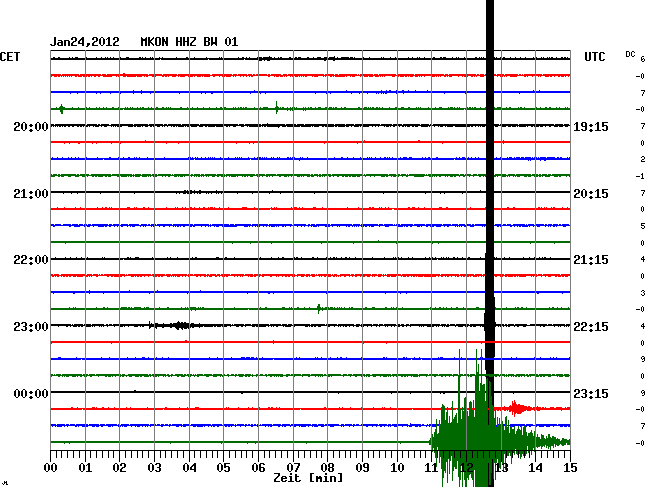Image resolution: width=650 pixels, height=494 pixels.
Task: Click the 19:15 UTC time label
Action: [x=591, y=127]
